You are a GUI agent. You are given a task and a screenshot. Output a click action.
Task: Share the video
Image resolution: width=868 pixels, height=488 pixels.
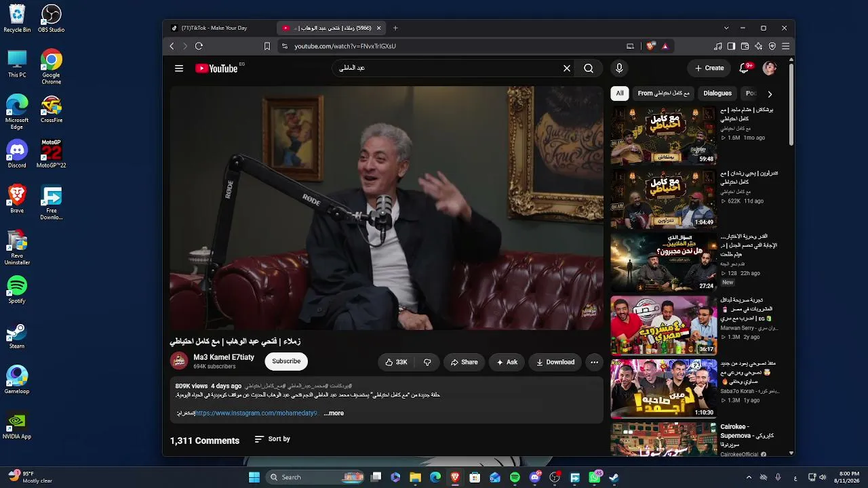(x=465, y=362)
